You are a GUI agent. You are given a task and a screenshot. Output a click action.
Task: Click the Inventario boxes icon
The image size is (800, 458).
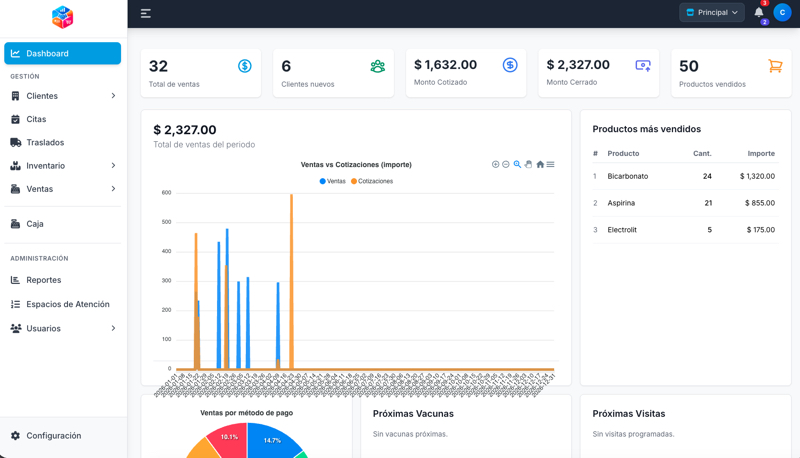pyautogui.click(x=16, y=165)
